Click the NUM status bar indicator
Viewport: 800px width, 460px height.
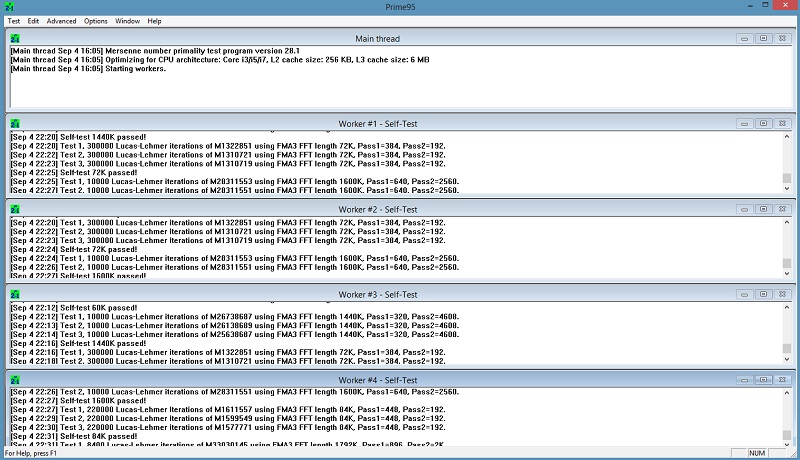coord(757,453)
